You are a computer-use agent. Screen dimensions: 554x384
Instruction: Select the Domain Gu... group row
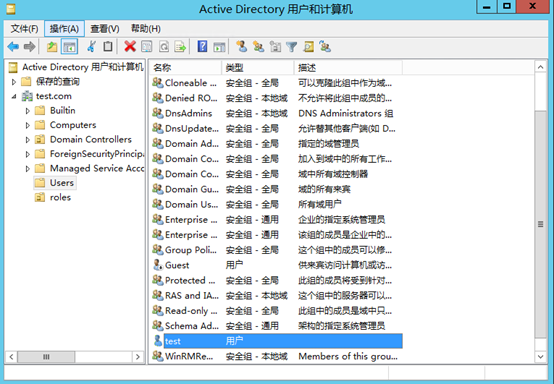point(277,189)
